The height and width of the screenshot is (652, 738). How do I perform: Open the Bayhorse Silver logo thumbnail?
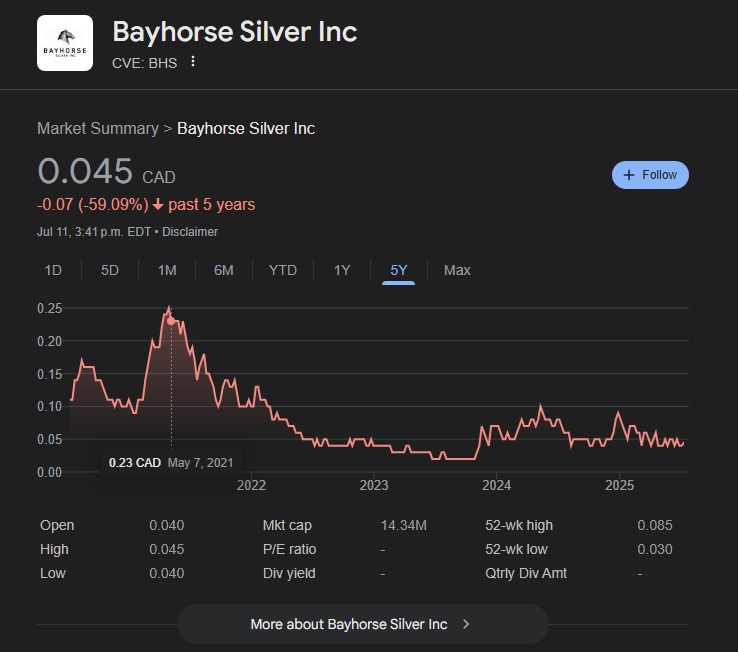pyautogui.click(x=65, y=43)
